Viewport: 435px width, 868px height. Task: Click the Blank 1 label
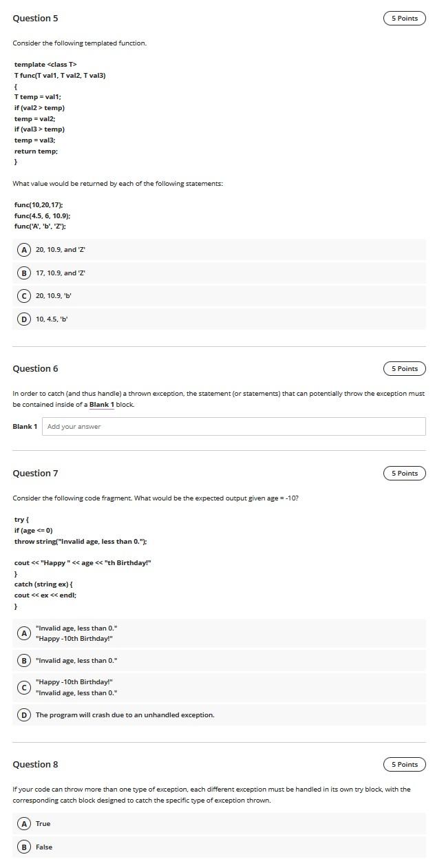pyautogui.click(x=22, y=426)
